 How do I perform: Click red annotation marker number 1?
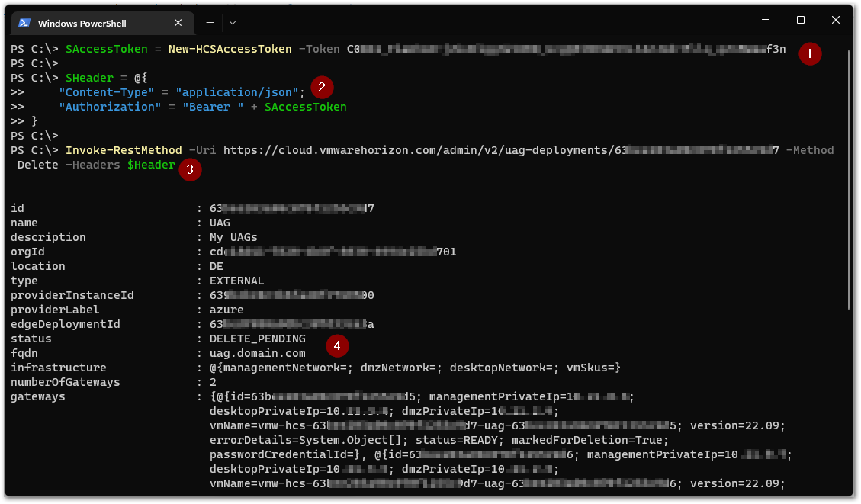[x=810, y=54]
